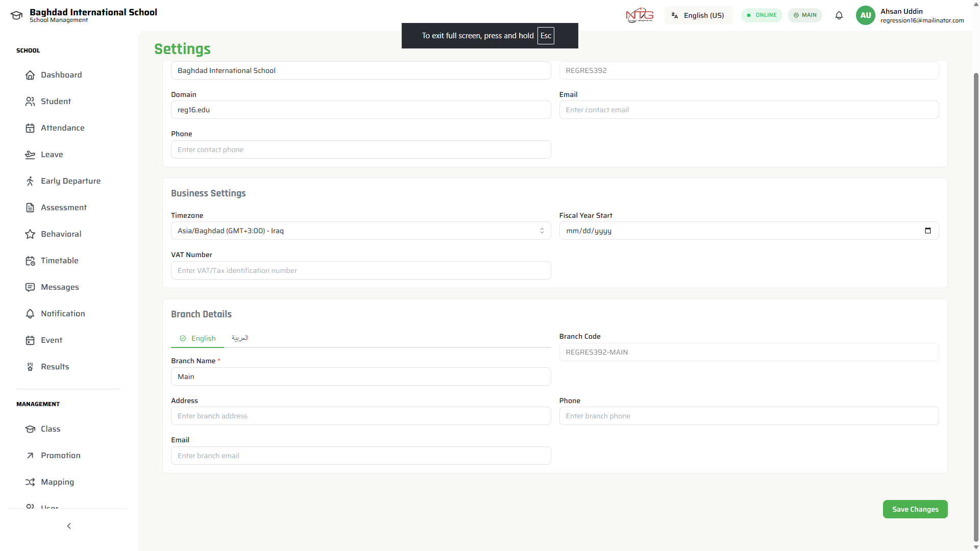The width and height of the screenshot is (980, 551).
Task: Click the ONLINE status badge
Action: [x=762, y=15]
